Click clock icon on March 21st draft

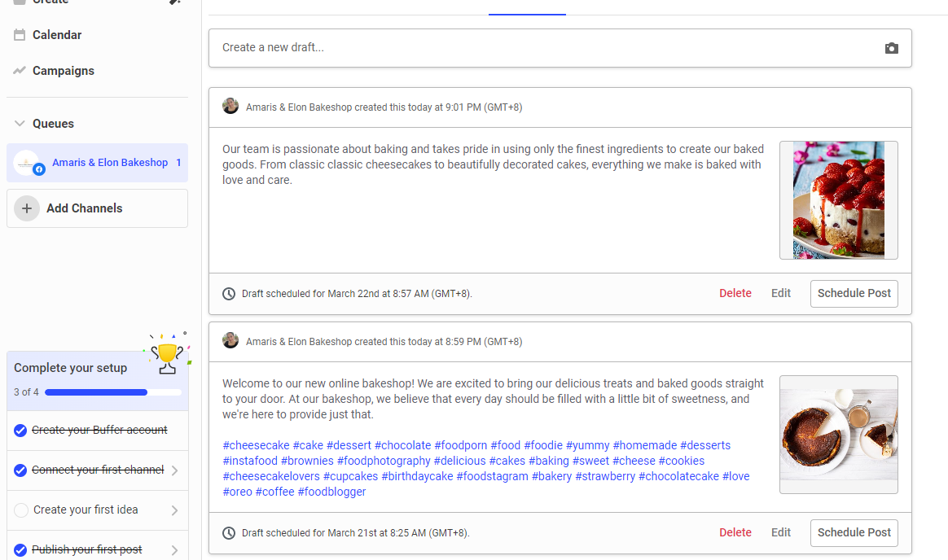pos(229,533)
